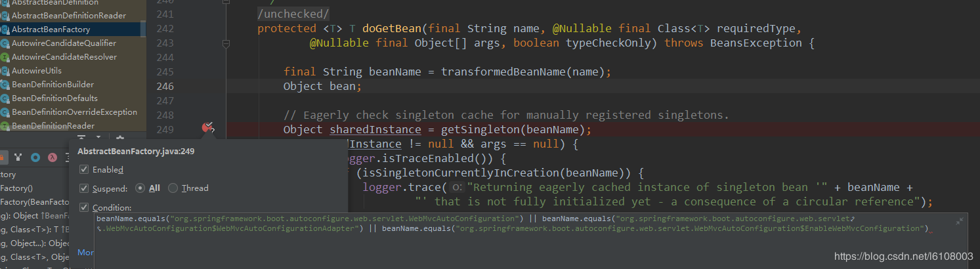Viewport: 980px width, 269px height.
Task: Open the More breakpoint options link
Action: (85, 252)
